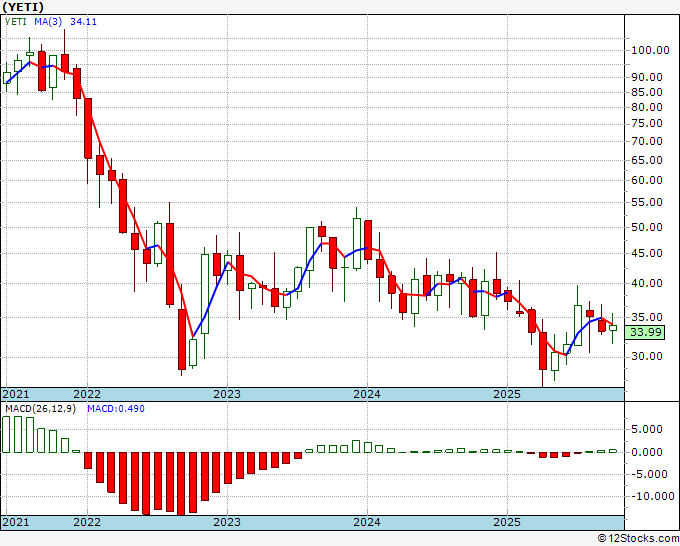This screenshot has height=546, width=680.
Task: Click the 80.00 price axis label
Action: click(x=647, y=107)
